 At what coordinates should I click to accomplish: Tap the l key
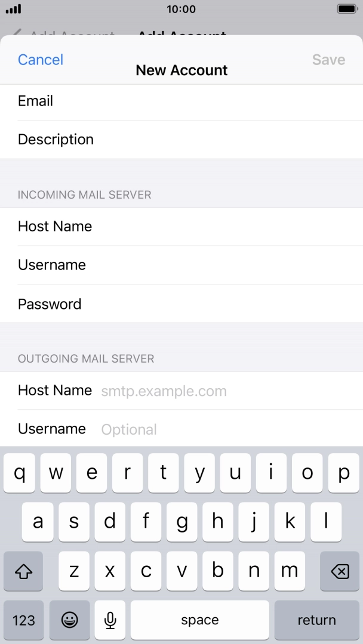[x=325, y=522]
